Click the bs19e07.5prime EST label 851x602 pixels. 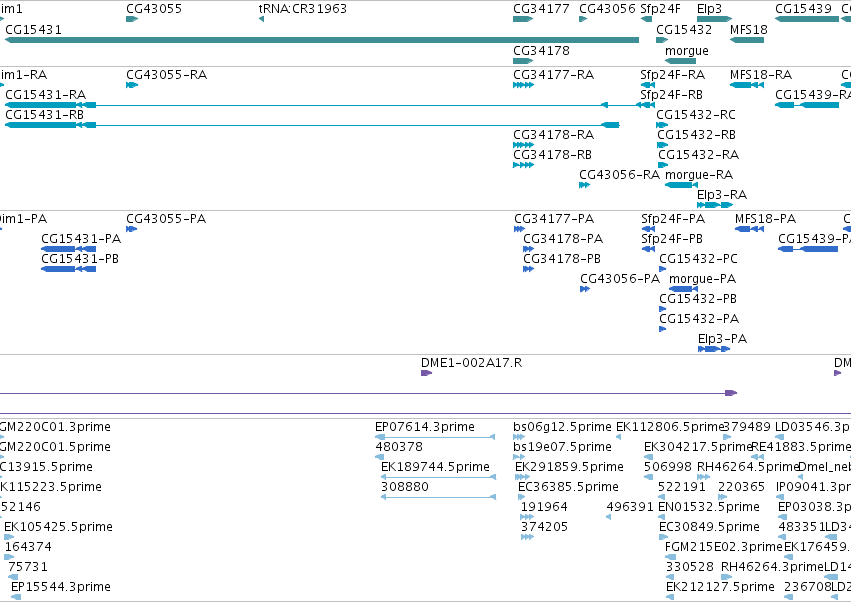(562, 447)
